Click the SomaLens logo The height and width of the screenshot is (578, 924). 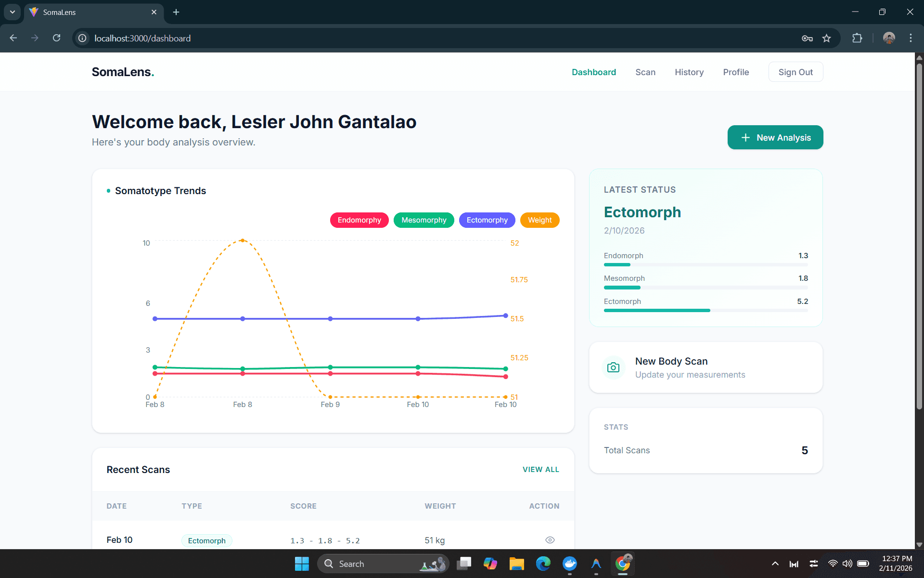pyautogui.click(x=123, y=72)
